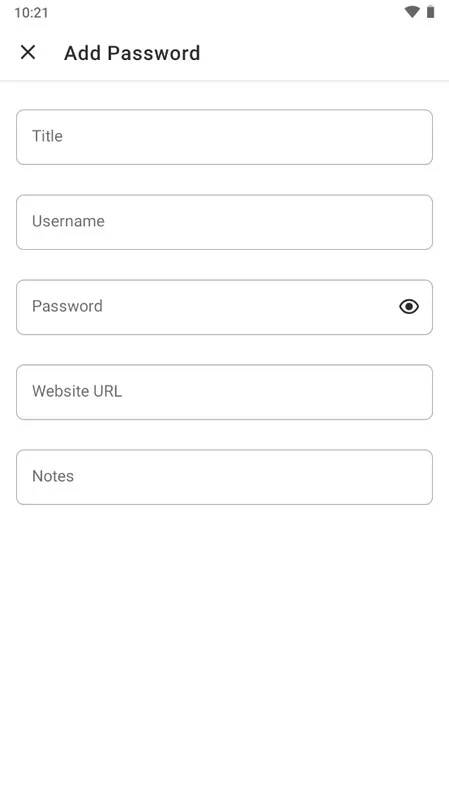Select the Notes placeholder label

[x=53, y=476]
